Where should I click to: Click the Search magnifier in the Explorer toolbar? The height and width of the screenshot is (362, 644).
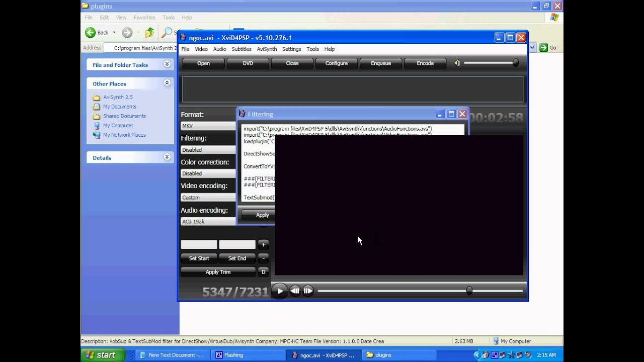[167, 33]
